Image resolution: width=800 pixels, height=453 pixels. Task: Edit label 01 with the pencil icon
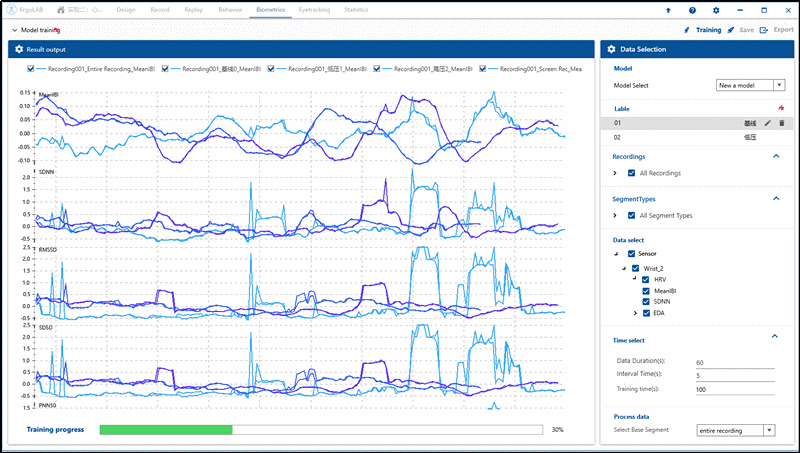click(x=768, y=122)
